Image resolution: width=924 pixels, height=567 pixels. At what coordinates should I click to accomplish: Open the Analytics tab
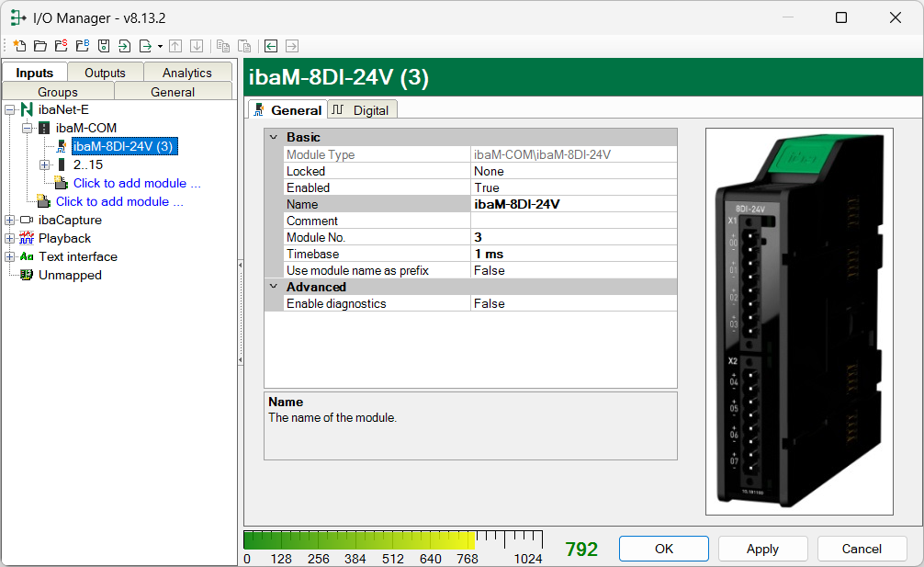coord(187,73)
